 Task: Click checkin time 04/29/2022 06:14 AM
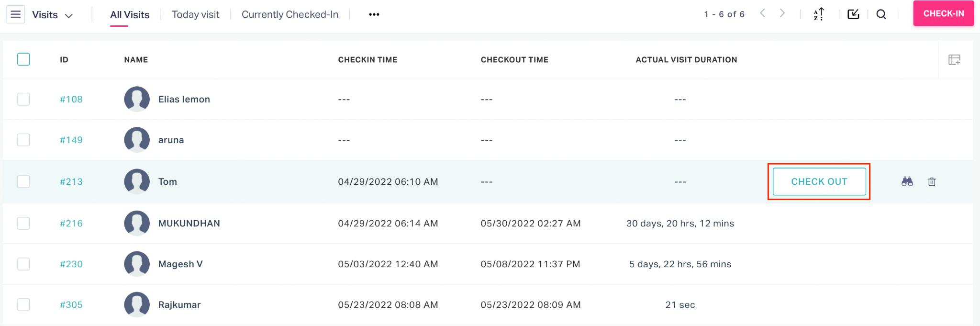tap(388, 223)
